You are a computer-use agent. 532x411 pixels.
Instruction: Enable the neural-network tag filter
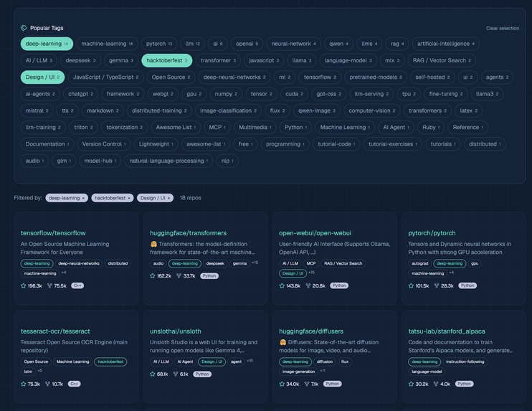[293, 44]
